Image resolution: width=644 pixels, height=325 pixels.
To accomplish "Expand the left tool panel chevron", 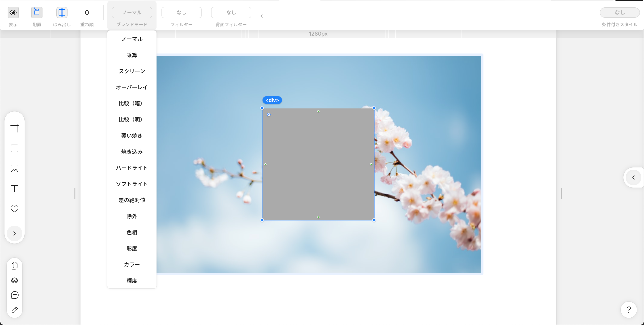I will pyautogui.click(x=15, y=233).
